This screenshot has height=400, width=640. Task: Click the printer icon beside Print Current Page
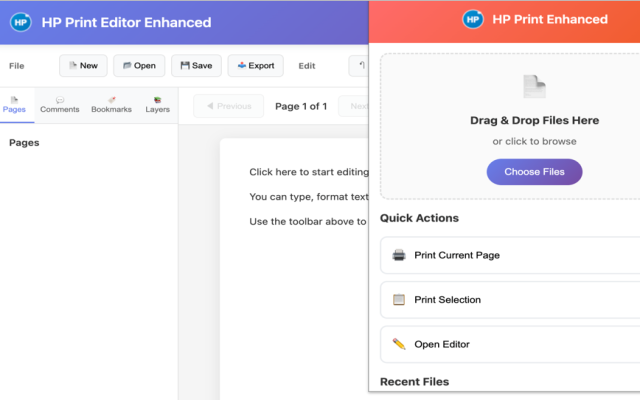click(399, 255)
